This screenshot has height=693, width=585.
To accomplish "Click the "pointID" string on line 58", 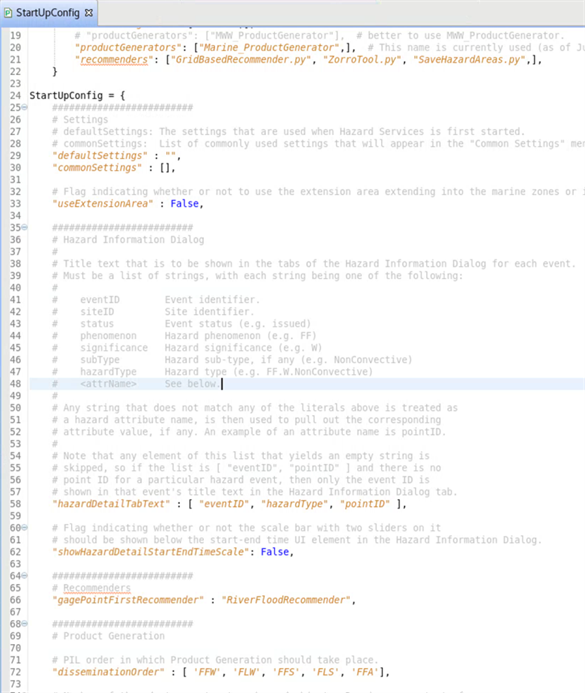I will 365,504.
